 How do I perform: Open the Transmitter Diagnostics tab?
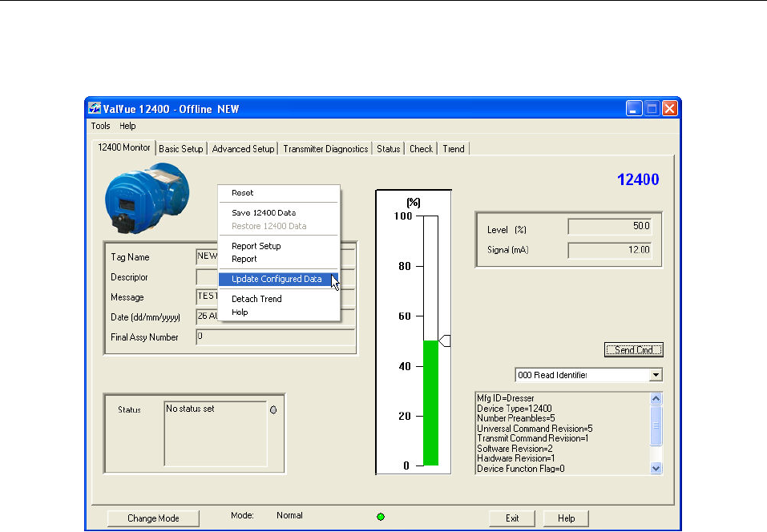click(x=325, y=149)
